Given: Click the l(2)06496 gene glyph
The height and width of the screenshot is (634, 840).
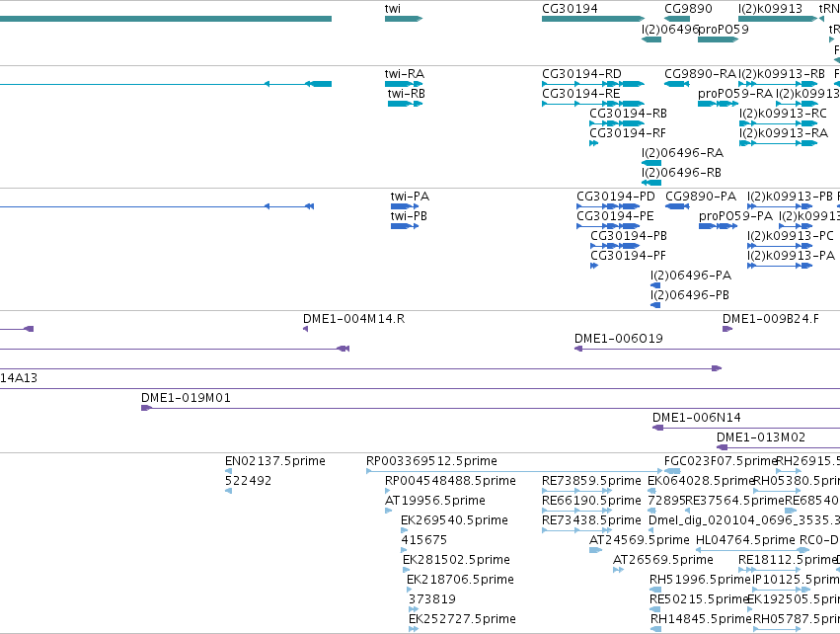Looking at the screenshot, I should 650,40.
